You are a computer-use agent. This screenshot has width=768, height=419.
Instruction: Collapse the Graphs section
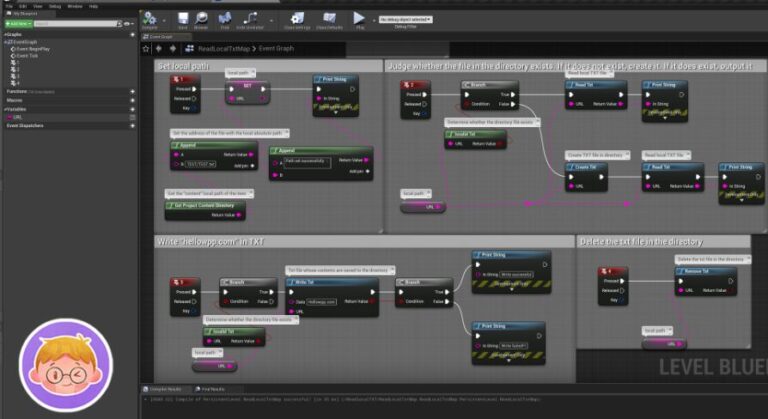(5, 35)
